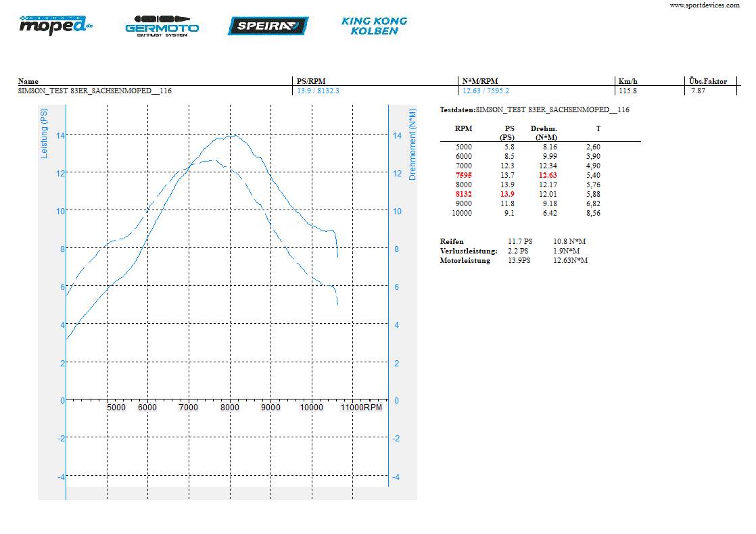Click the Testdaten title above the table
The image size is (756, 534).
pyautogui.click(x=534, y=110)
